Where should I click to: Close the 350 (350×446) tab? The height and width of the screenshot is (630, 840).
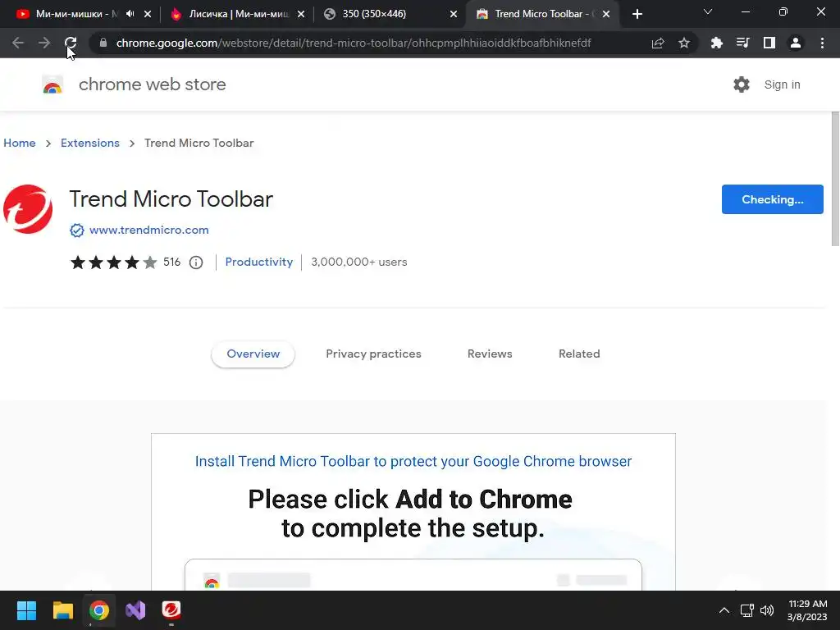pyautogui.click(x=453, y=14)
